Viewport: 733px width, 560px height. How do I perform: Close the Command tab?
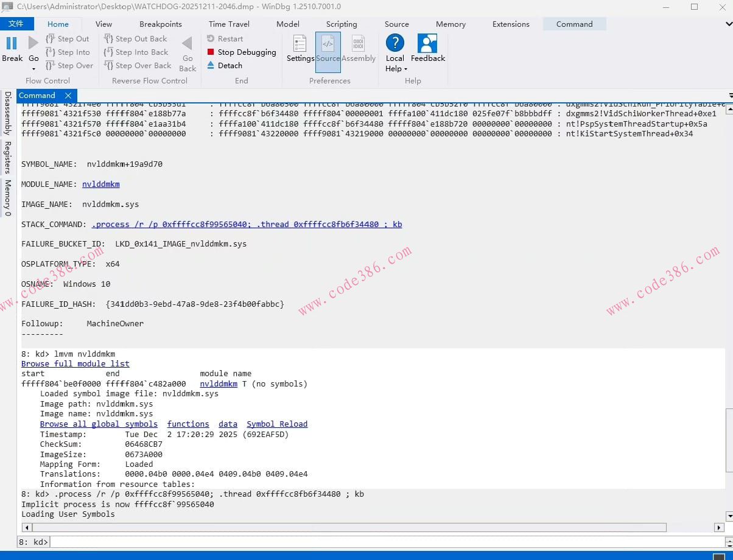click(x=68, y=96)
